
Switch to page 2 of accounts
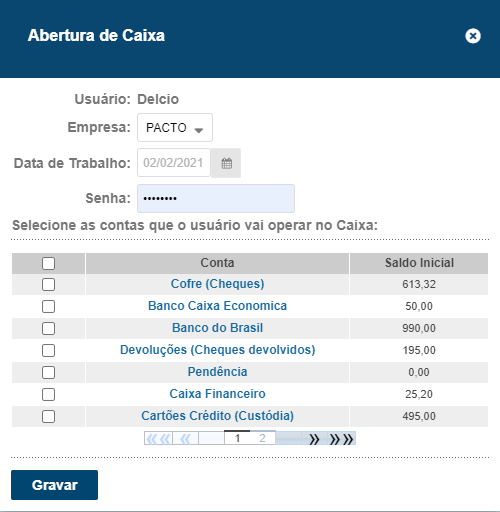coord(262,438)
